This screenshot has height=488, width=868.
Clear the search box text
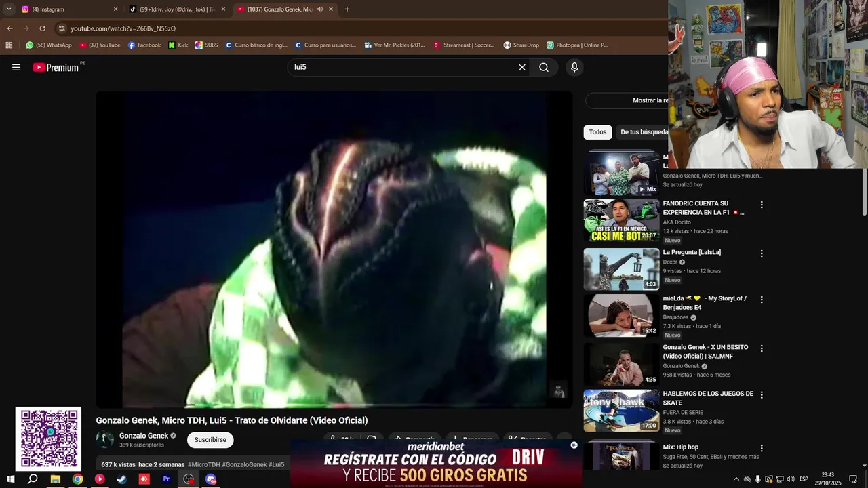point(522,67)
